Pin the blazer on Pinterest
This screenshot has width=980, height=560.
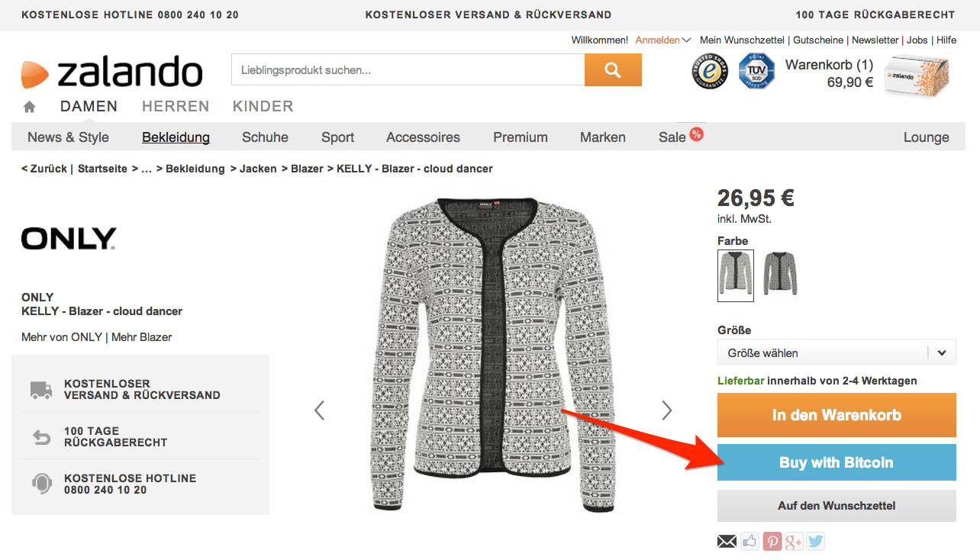[772, 542]
